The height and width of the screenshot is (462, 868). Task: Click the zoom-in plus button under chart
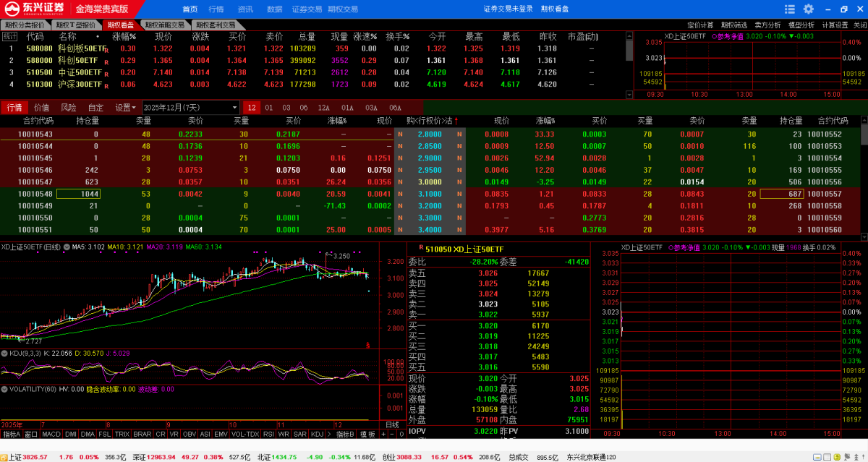383,435
